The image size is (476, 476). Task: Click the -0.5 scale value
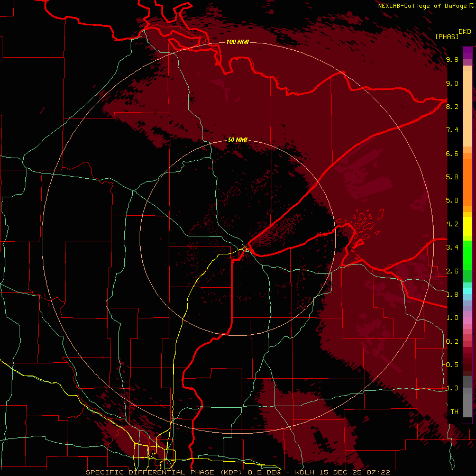coord(451,365)
